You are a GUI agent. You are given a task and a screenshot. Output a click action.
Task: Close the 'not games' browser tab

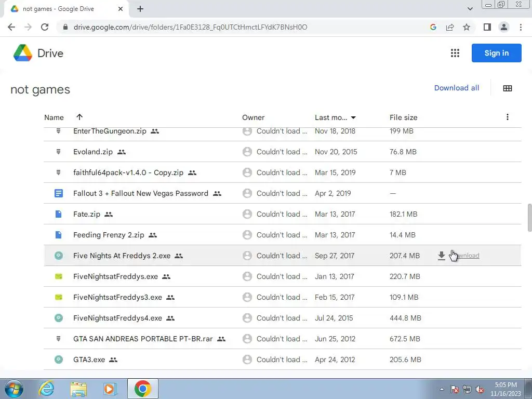pos(121,9)
